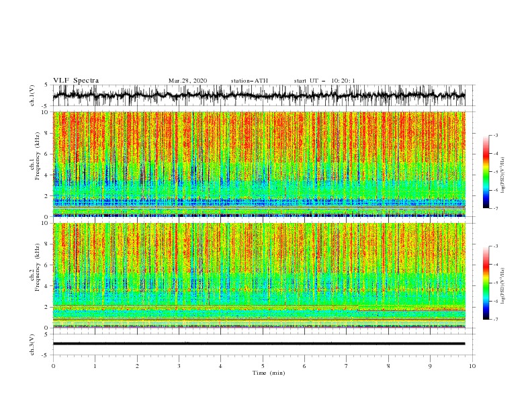Viewport: 532px width, 411px height.
Task: Click the 'VLF Spectra' title text
Action: tap(76, 81)
